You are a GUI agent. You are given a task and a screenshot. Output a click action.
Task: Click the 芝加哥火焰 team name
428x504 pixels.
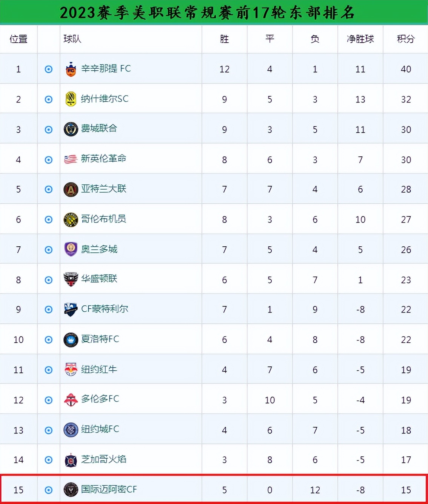tap(103, 459)
